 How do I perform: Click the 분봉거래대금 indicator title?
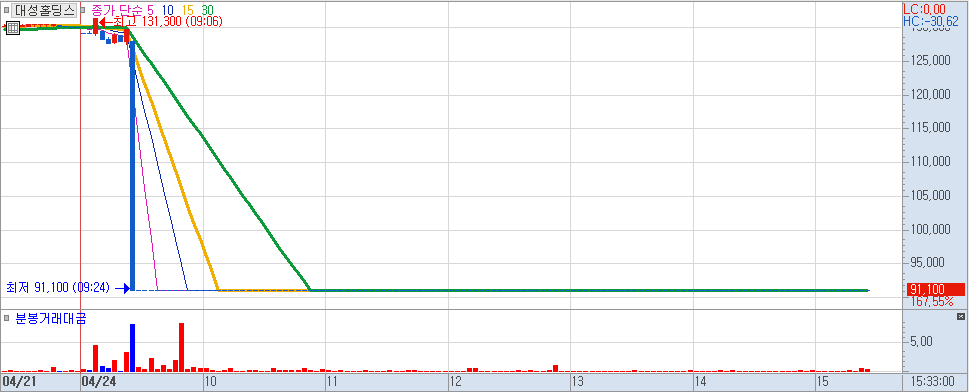[51, 318]
